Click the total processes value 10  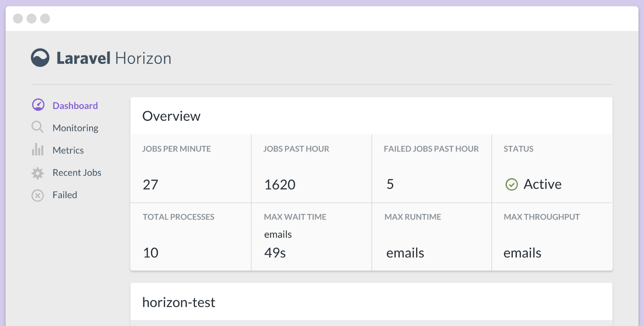pos(151,253)
